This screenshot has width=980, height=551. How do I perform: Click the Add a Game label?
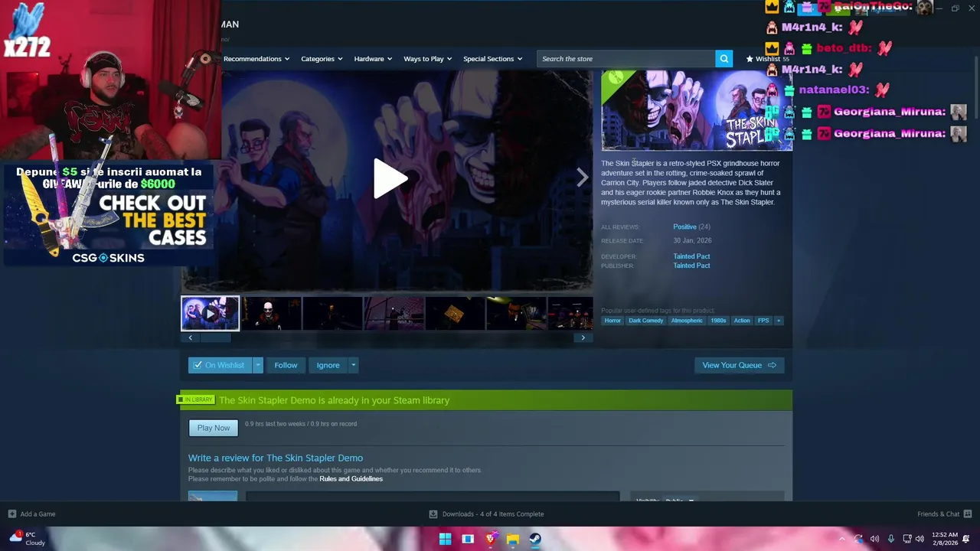pyautogui.click(x=38, y=514)
